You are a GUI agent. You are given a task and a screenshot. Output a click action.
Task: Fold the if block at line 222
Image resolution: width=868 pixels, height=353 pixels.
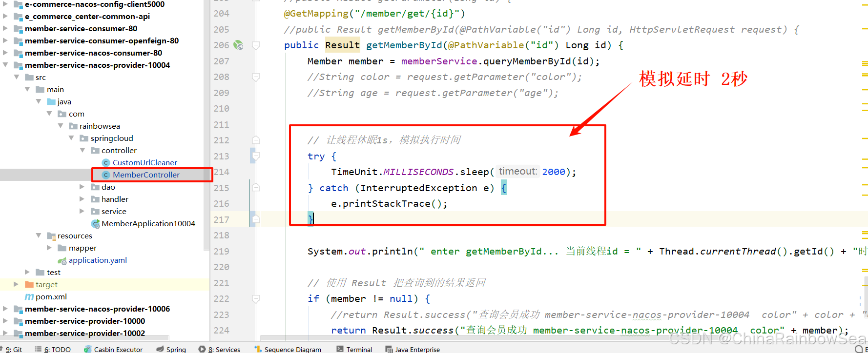pyautogui.click(x=256, y=298)
